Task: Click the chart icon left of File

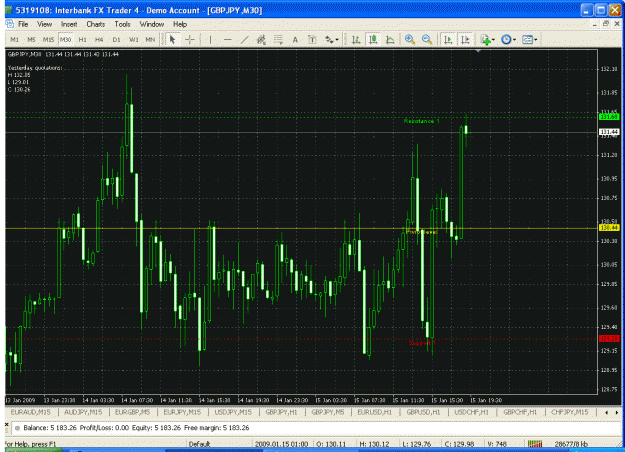Action: point(9,24)
